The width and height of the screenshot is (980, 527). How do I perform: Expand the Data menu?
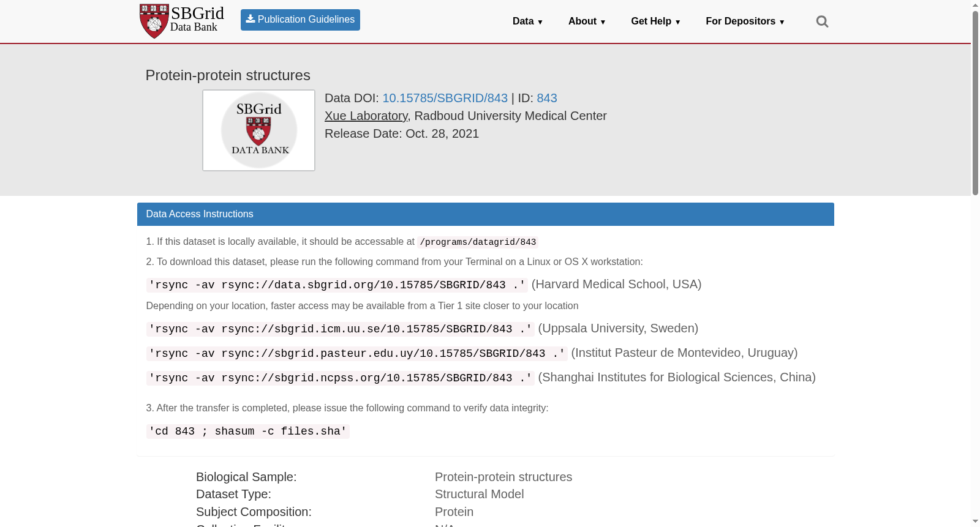pyautogui.click(x=527, y=21)
